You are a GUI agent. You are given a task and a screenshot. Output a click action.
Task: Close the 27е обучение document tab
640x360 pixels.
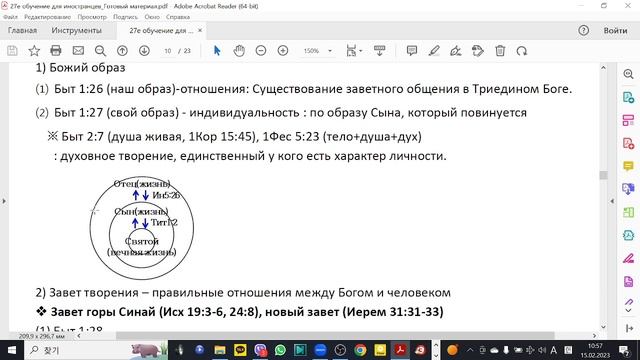(x=200, y=30)
